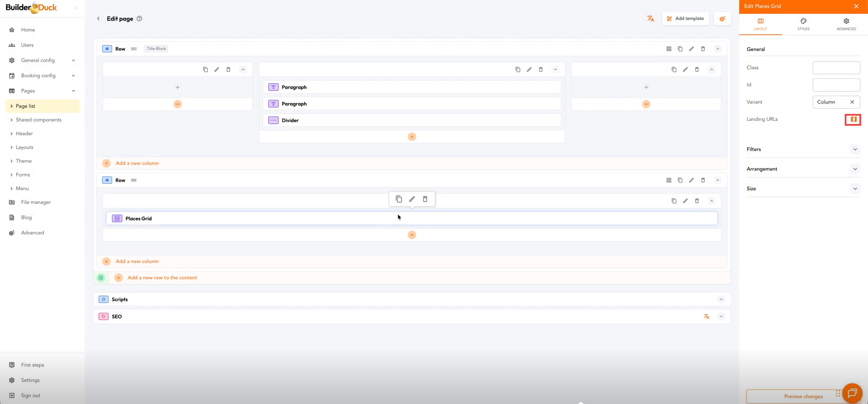
Task: Expand the Filters section
Action: tap(854, 149)
